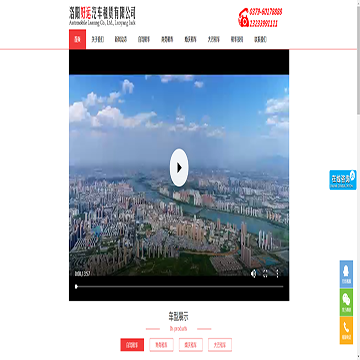Enter fullscreen mode on the video

pos(265,274)
